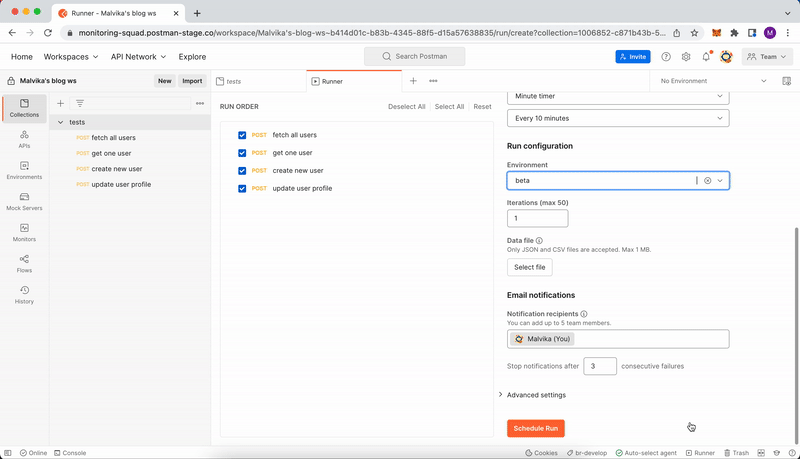Go to Explore
The height and width of the screenshot is (459, 800).
pos(192,57)
